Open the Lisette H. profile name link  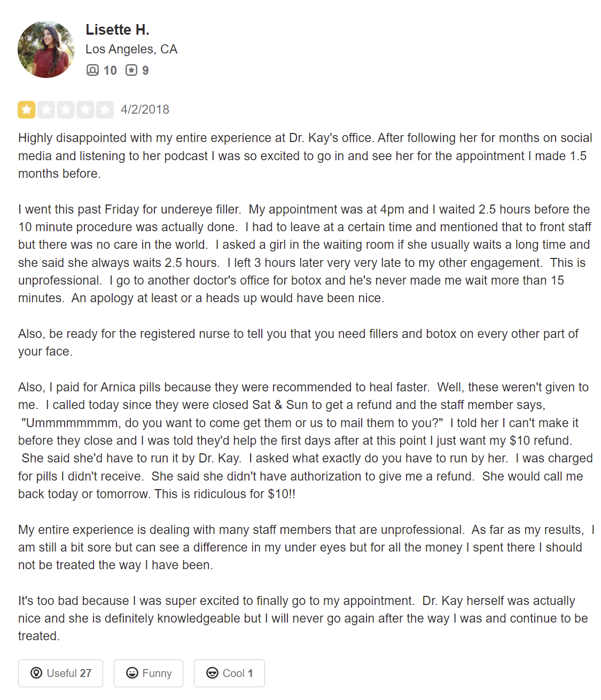tap(118, 30)
